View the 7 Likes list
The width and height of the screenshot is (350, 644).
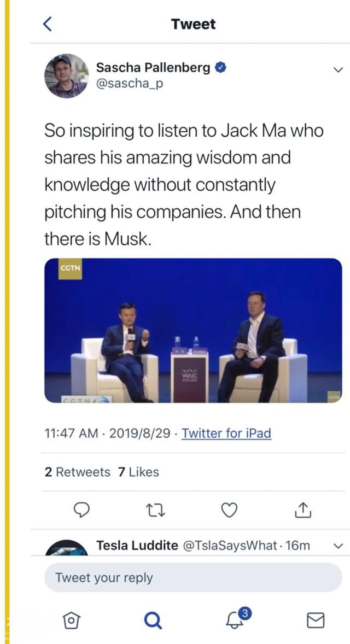coord(138,472)
